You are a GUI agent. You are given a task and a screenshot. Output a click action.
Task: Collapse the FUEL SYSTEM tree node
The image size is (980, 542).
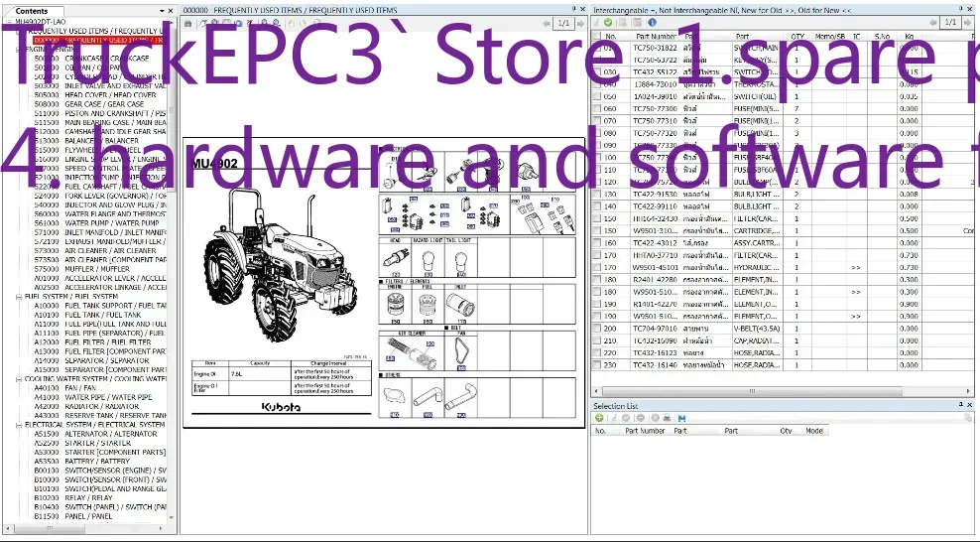click(x=19, y=297)
